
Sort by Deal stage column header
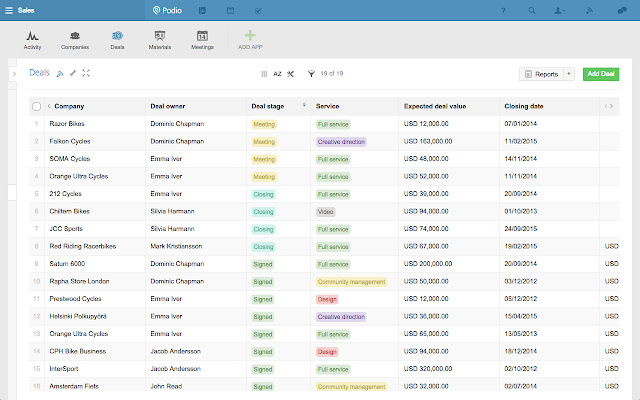coord(268,106)
